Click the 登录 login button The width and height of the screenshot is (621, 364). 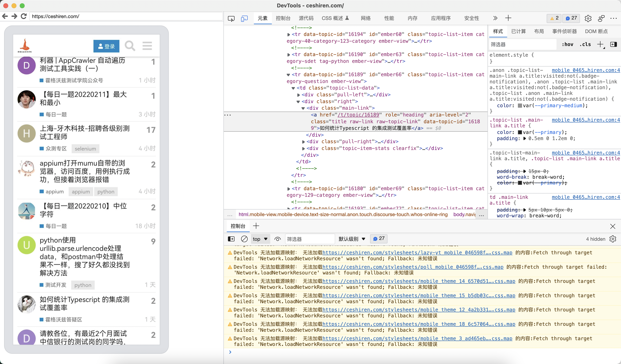[106, 46]
